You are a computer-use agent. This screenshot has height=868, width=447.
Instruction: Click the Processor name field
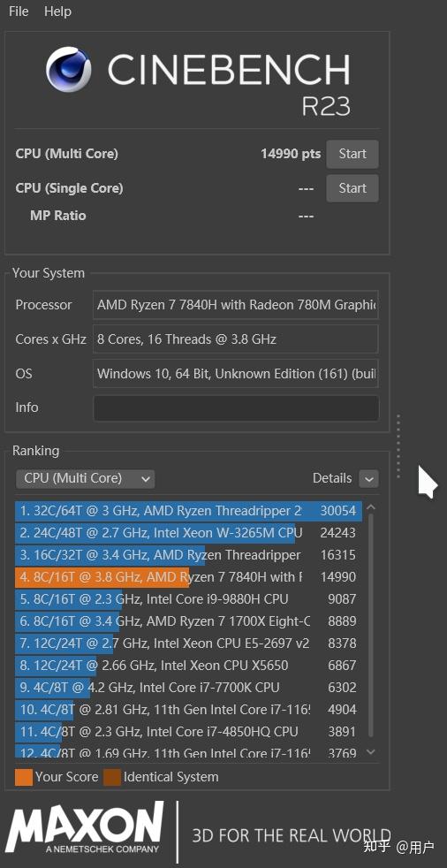[x=236, y=304]
